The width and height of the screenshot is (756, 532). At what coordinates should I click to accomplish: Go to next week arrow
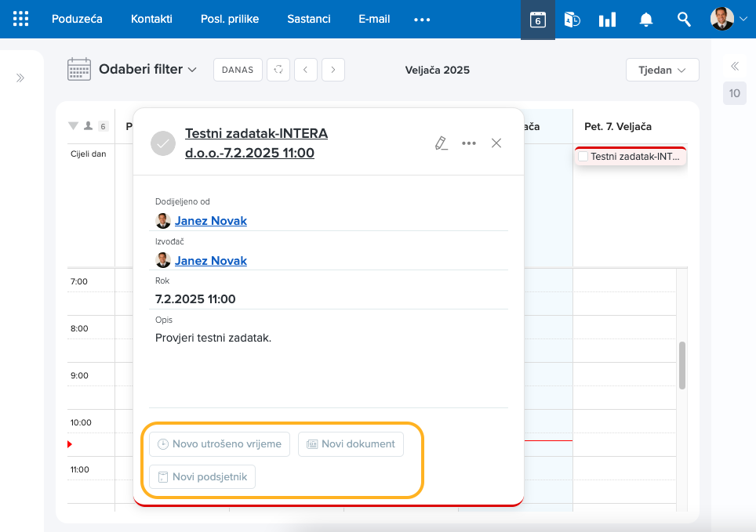pyautogui.click(x=333, y=70)
